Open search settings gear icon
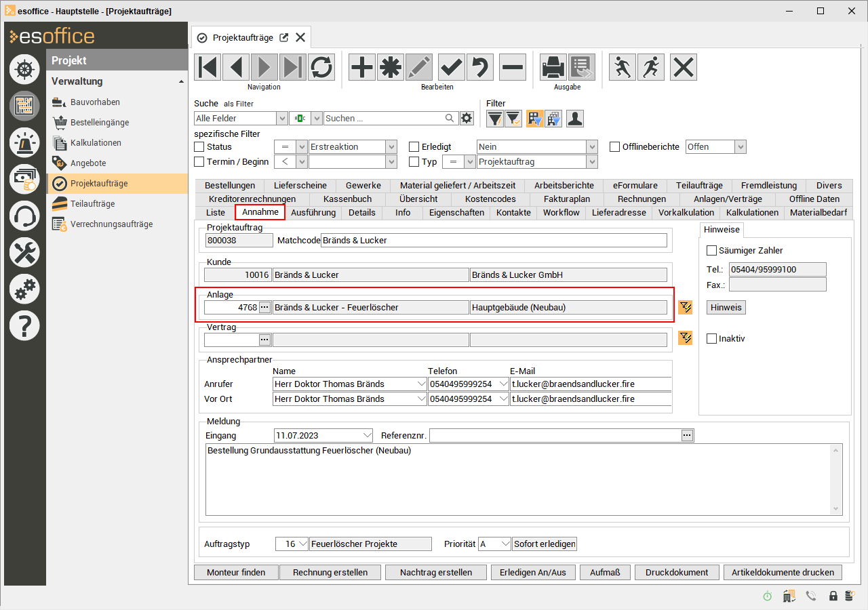 (x=467, y=118)
